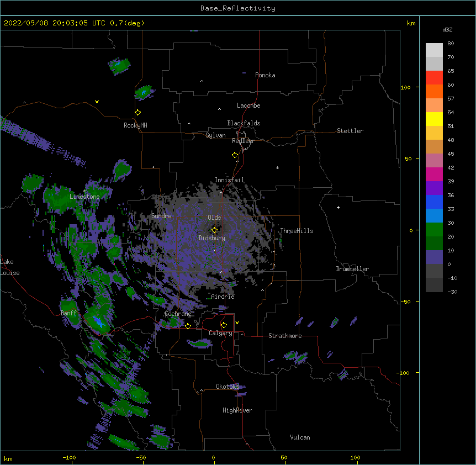Click the dBZ legend heading
Viewport: 476px width, 465px height.
coord(447,29)
